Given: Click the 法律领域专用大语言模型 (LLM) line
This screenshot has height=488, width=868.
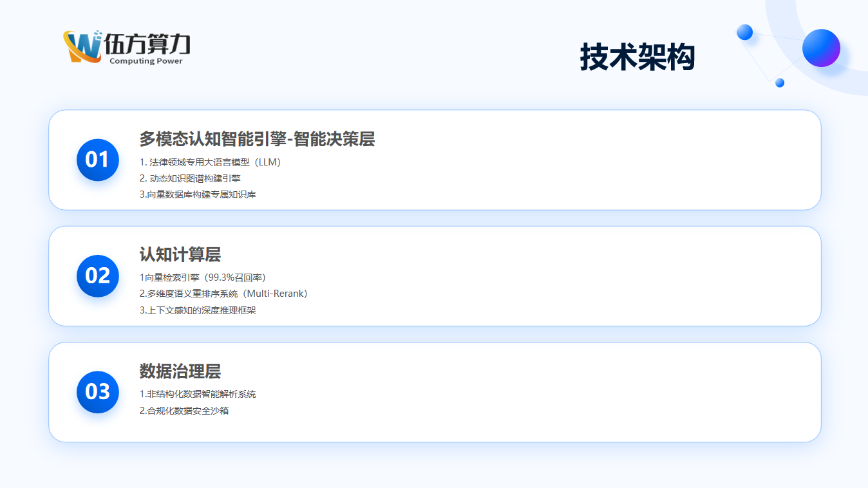Looking at the screenshot, I should coord(211,162).
